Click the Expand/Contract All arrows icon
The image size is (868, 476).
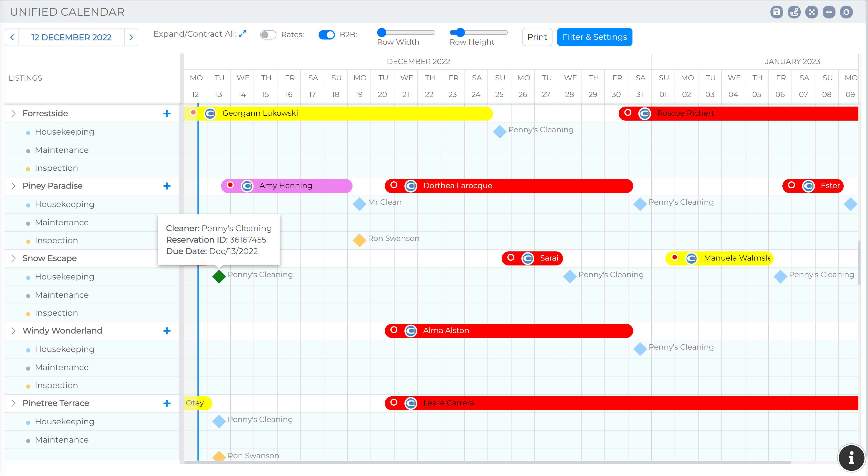click(242, 34)
